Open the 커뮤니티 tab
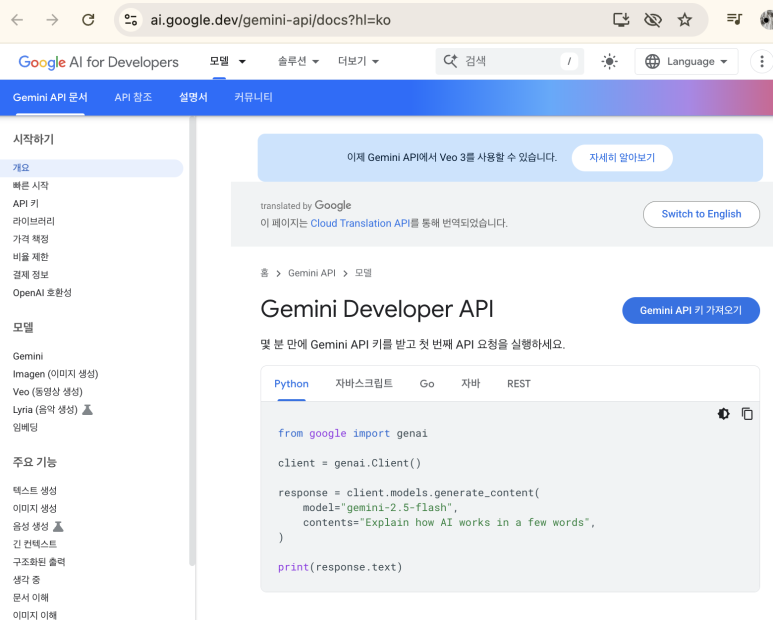 point(253,97)
